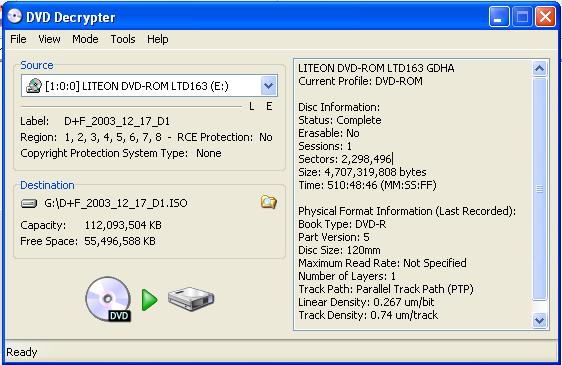Click the Ready status bar text
This screenshot has width=562, height=365.
point(22,352)
